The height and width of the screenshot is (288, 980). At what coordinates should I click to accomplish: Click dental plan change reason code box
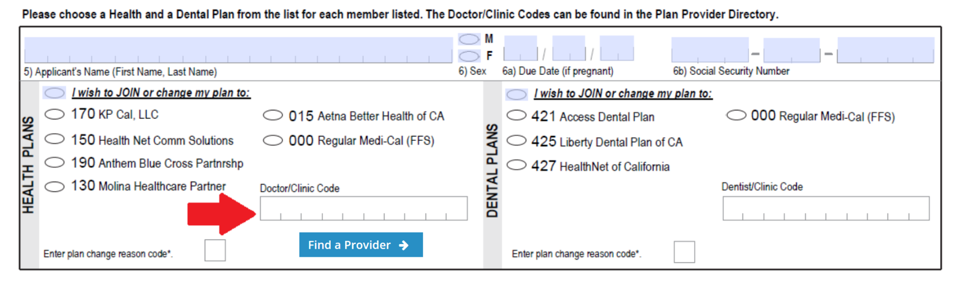tap(684, 252)
